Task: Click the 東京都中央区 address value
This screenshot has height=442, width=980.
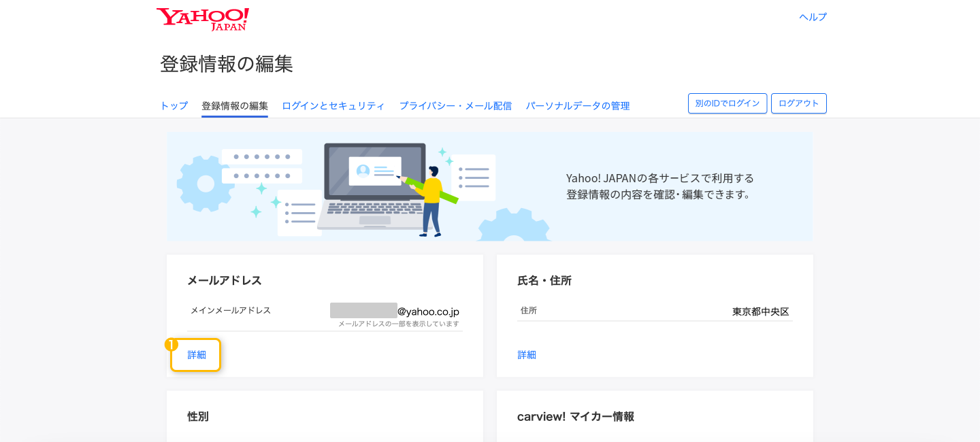Action: [761, 311]
